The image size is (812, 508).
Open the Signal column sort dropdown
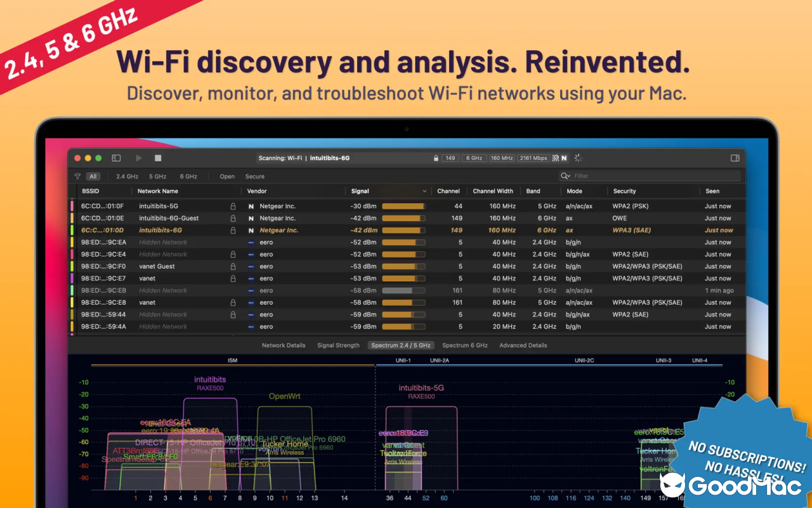tap(425, 190)
